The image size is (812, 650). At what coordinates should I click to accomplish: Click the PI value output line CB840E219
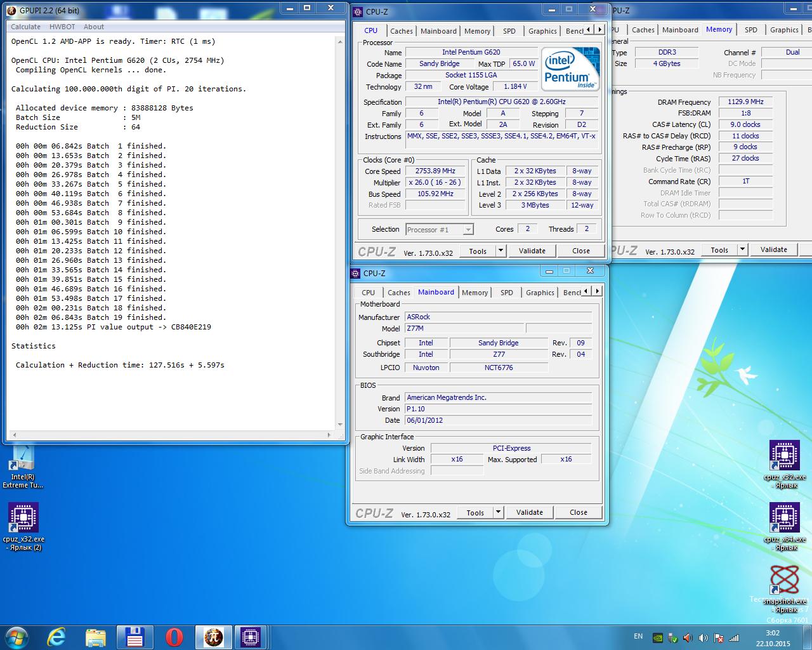click(x=114, y=327)
